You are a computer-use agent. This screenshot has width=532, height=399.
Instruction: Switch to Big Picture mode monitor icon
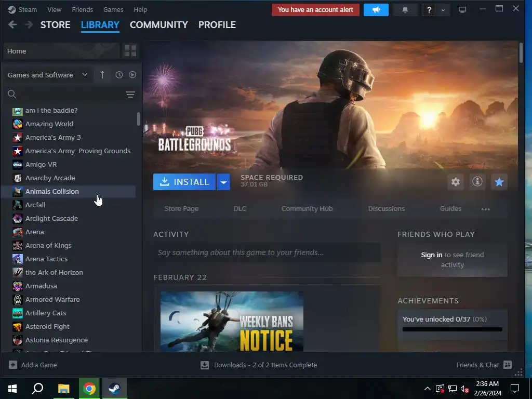tap(462, 9)
